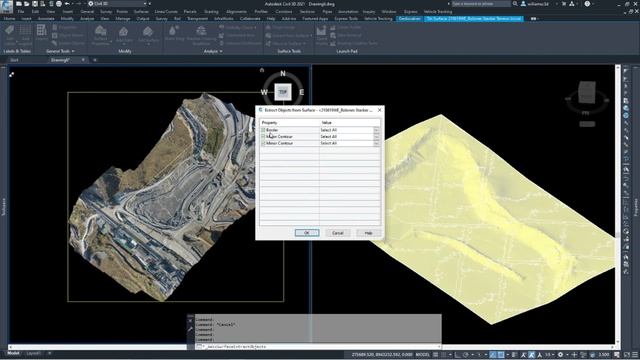The height and width of the screenshot is (360, 640).
Task: Click the ViewCube home icon
Action: click(x=262, y=70)
